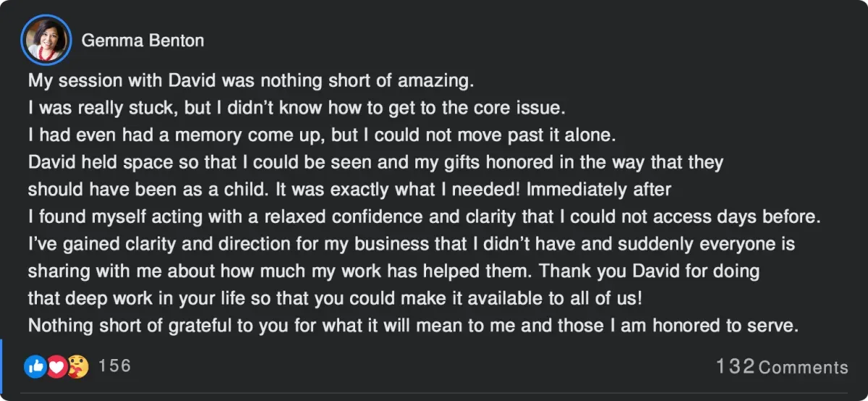
Task: Click the line starting "Nothing short of grateful"
Action: [413, 326]
